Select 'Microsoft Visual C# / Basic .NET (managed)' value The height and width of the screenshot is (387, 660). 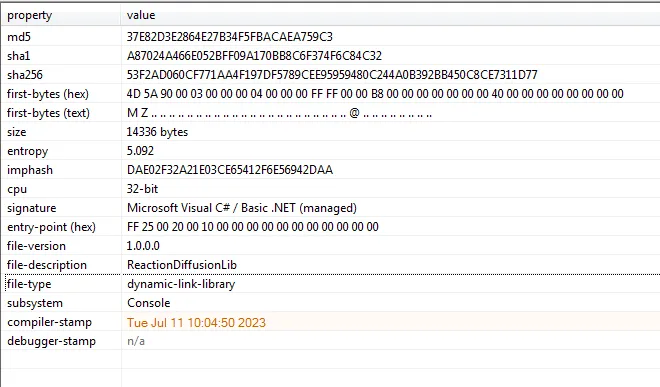(242, 208)
